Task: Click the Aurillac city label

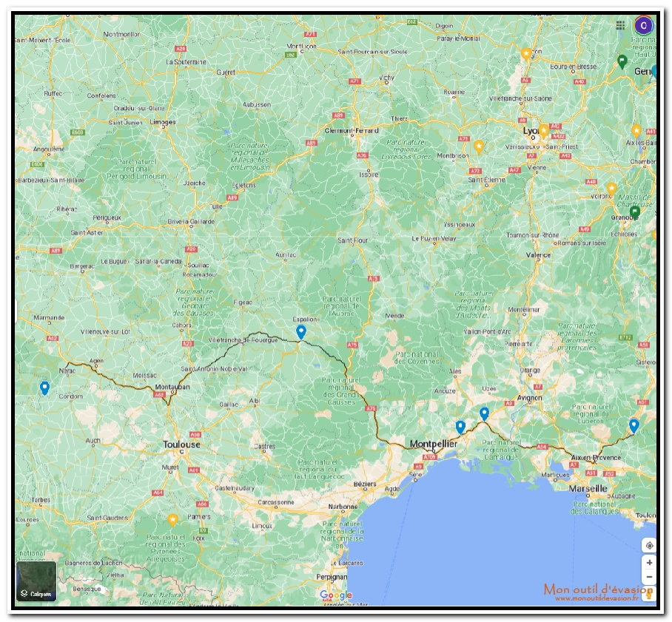Action: [286, 255]
